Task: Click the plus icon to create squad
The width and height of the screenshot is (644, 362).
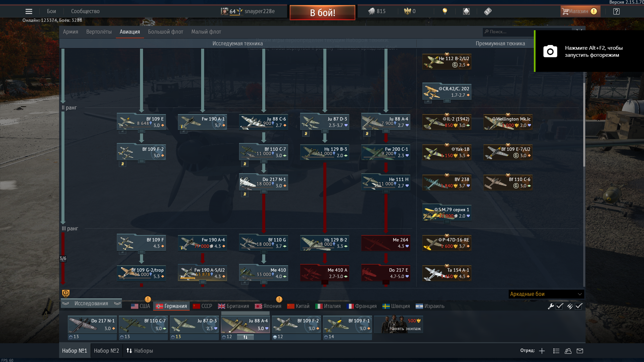Action: click(542, 351)
